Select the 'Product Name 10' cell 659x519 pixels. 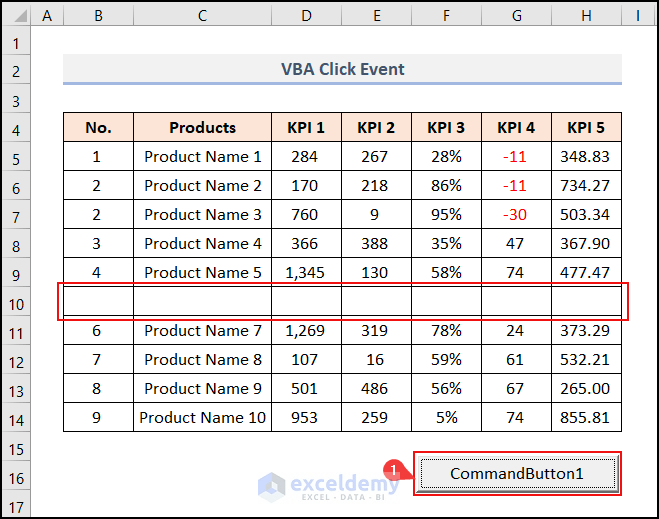tap(202, 417)
